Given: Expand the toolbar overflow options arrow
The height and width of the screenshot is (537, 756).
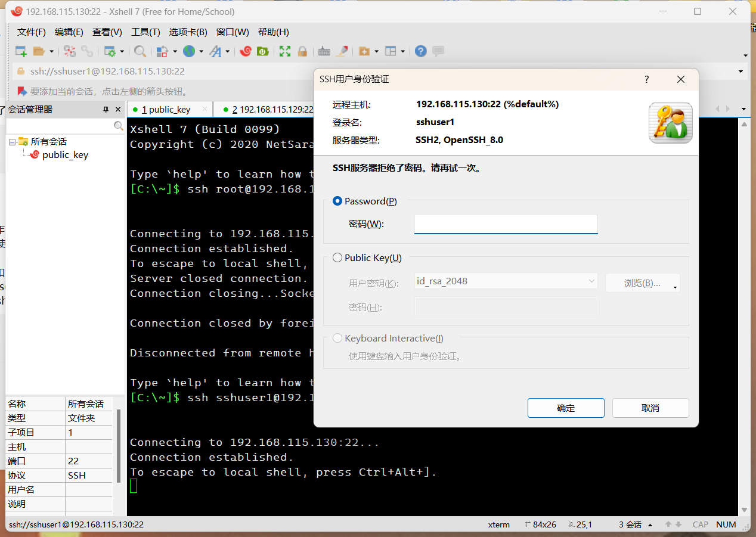Looking at the screenshot, I should point(745,55).
